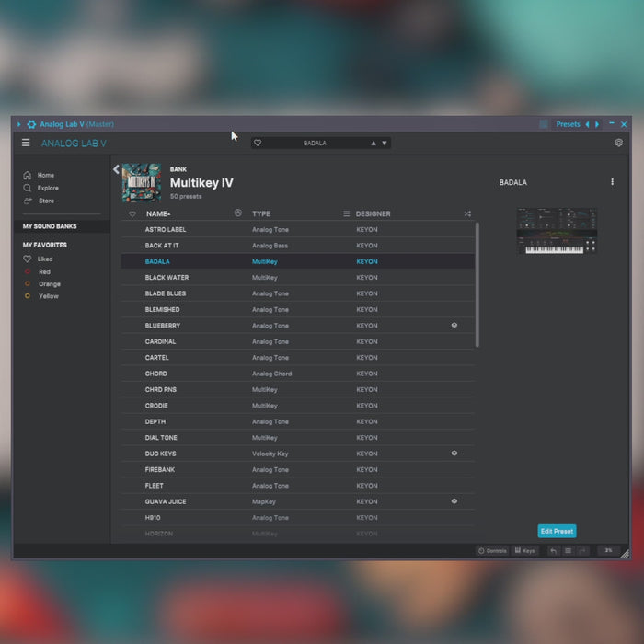Select the next preset with down arrow
The width and height of the screenshot is (644, 644).
pyautogui.click(x=385, y=144)
